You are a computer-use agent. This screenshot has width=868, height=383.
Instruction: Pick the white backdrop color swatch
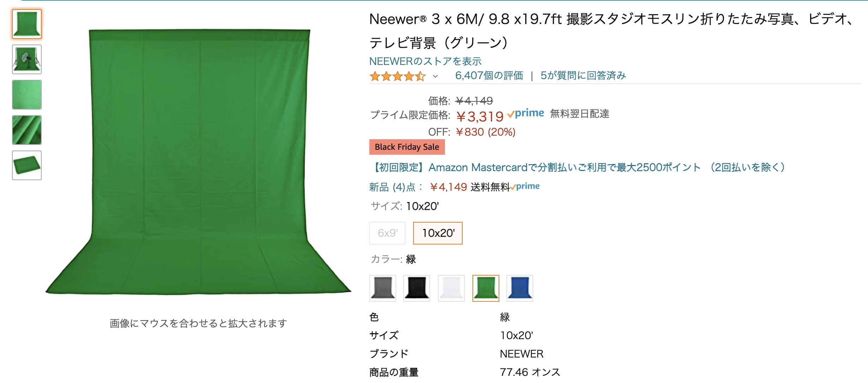[x=451, y=288]
